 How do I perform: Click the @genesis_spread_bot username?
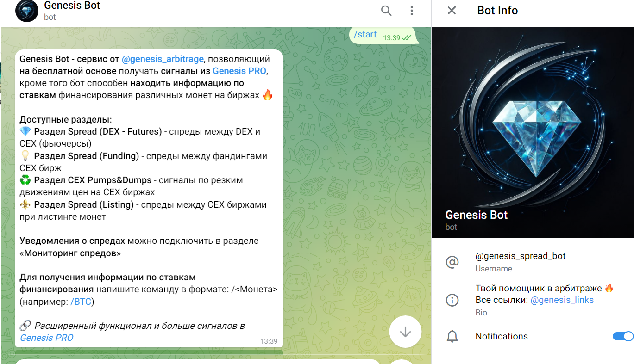(x=521, y=256)
